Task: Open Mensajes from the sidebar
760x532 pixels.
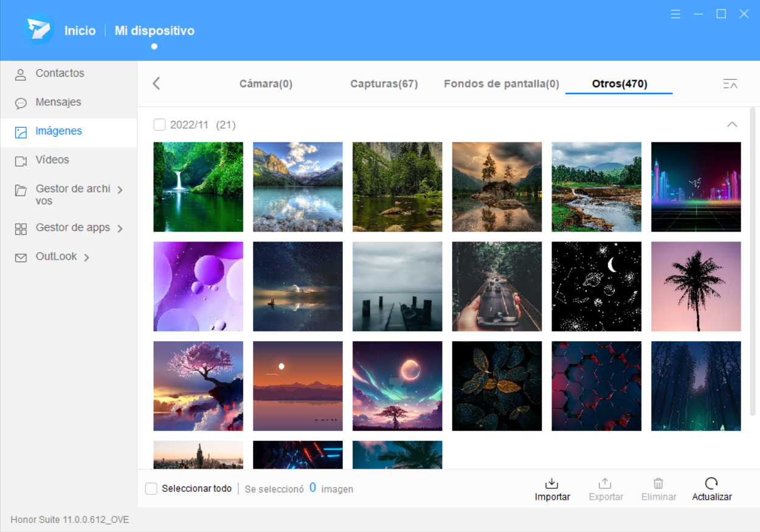Action: click(x=58, y=103)
